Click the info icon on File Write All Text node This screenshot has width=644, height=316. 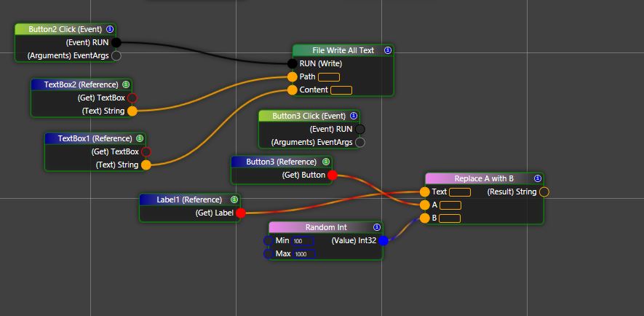coord(388,50)
